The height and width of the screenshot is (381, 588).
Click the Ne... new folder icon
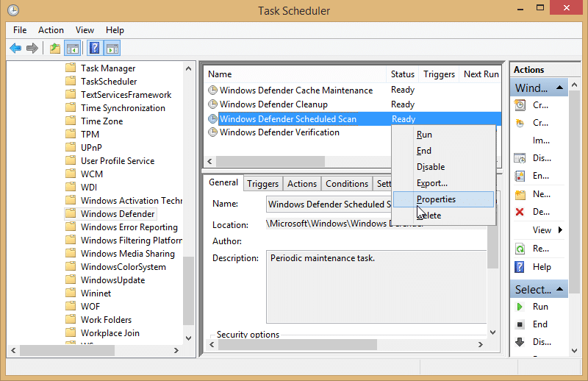[520, 194]
